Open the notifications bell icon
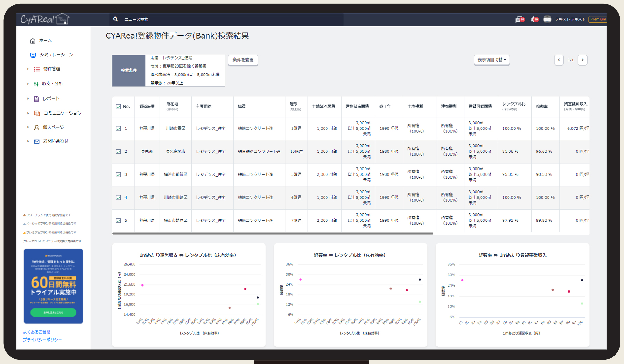The image size is (624, 364). coord(534,20)
